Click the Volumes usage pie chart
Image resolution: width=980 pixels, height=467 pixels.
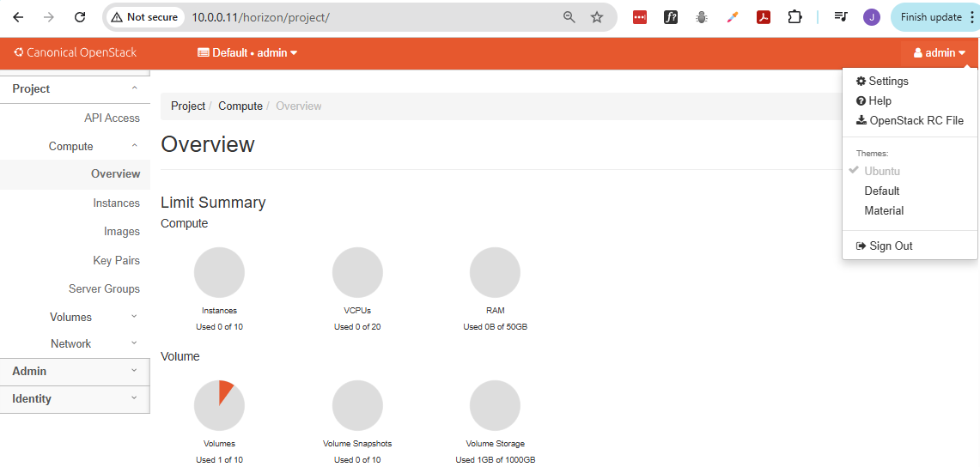[219, 405]
